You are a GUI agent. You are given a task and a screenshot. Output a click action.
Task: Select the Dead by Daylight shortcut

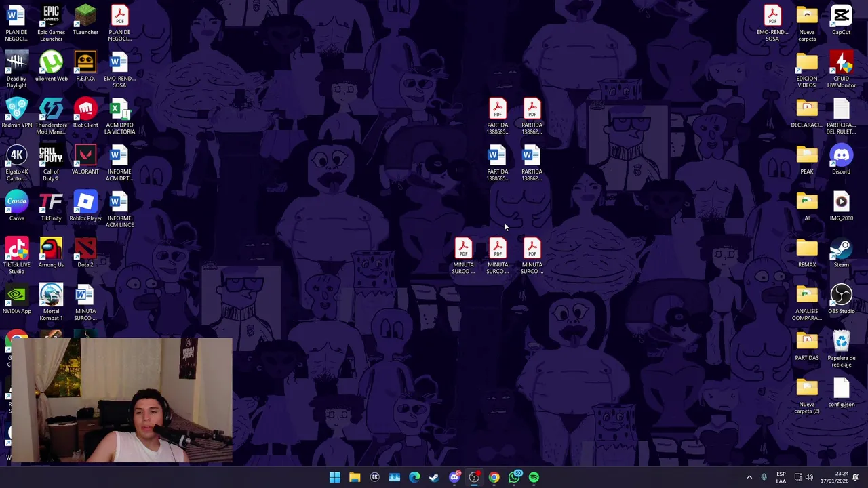click(16, 70)
